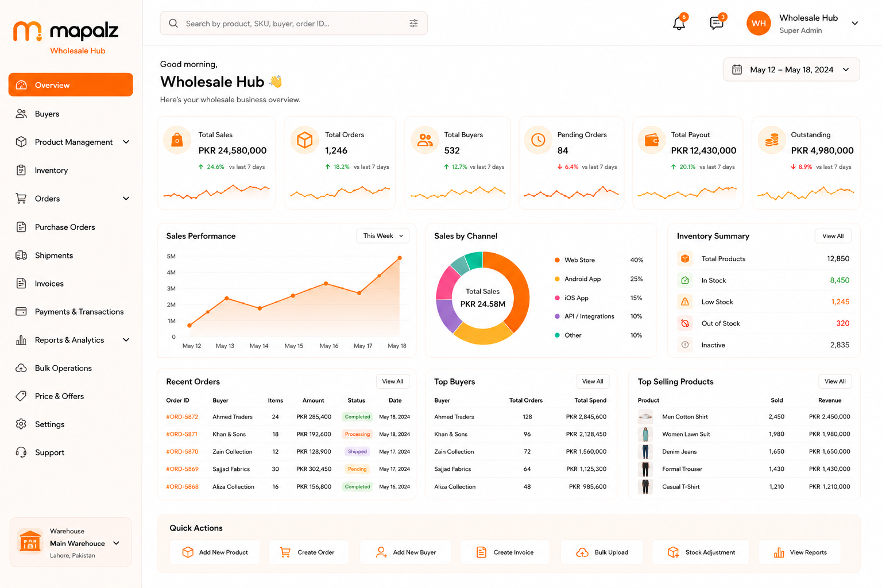
Task: Open Price & Offers page
Action: click(71, 396)
